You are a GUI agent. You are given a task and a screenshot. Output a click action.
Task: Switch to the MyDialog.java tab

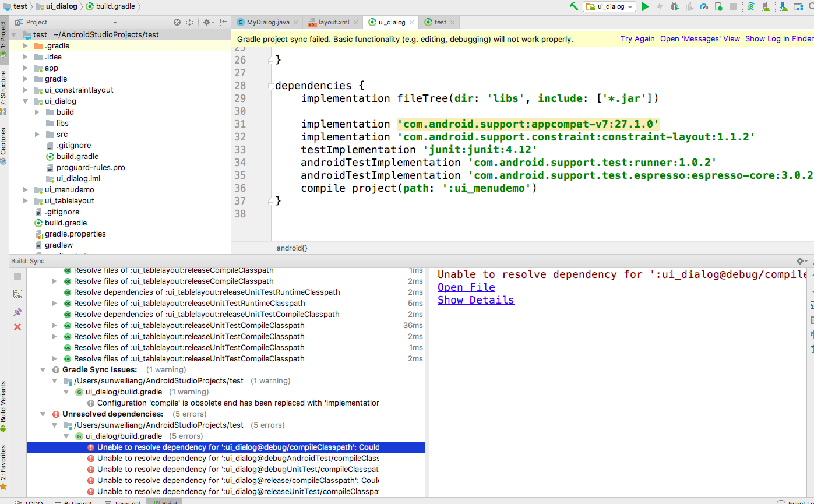[268, 22]
